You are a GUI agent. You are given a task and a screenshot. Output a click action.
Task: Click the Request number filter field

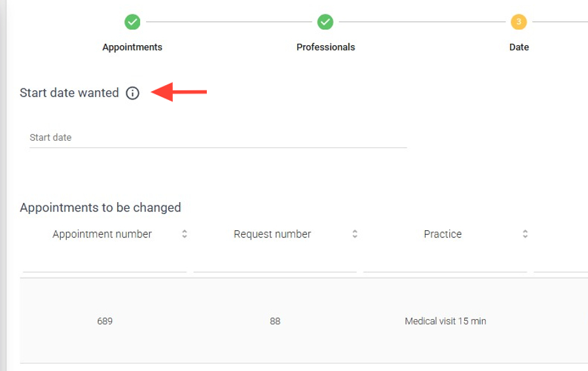click(275, 263)
